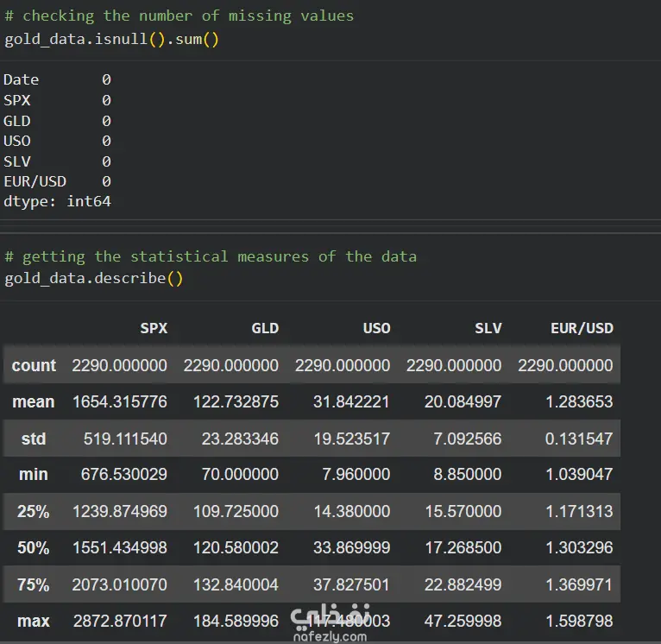Click the 'min' row label

tap(34, 475)
